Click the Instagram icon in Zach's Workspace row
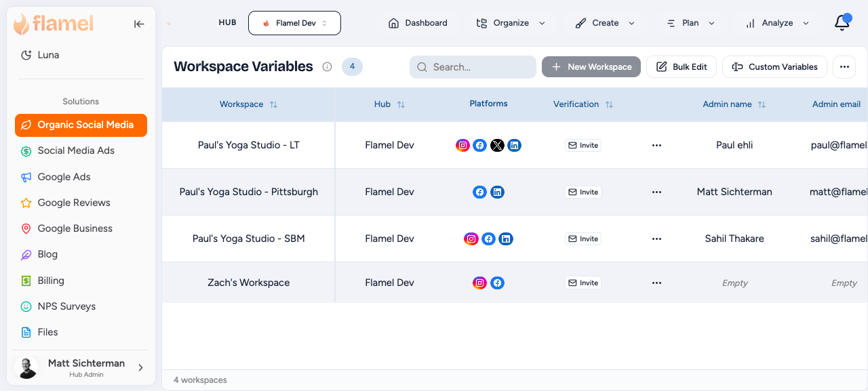868x391 pixels. (479, 283)
